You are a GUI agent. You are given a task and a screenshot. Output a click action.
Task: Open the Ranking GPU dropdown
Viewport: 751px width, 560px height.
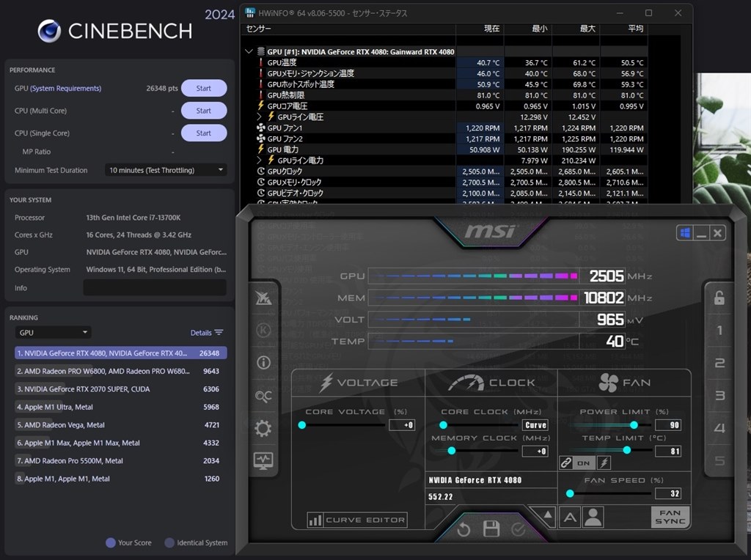[53, 332]
